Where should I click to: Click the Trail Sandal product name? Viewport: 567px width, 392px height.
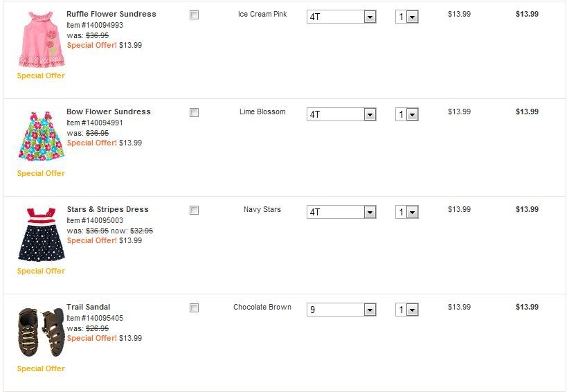point(89,307)
